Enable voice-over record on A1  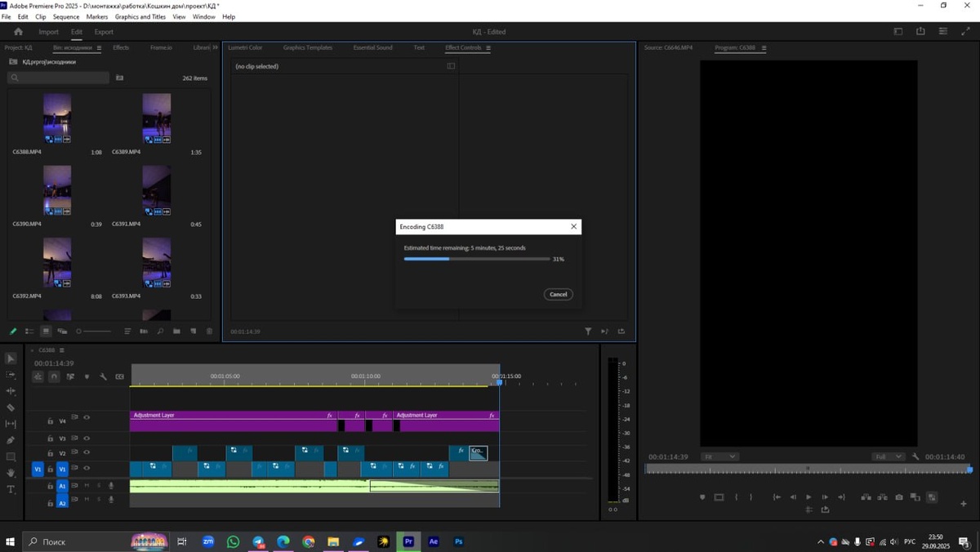[x=111, y=486]
